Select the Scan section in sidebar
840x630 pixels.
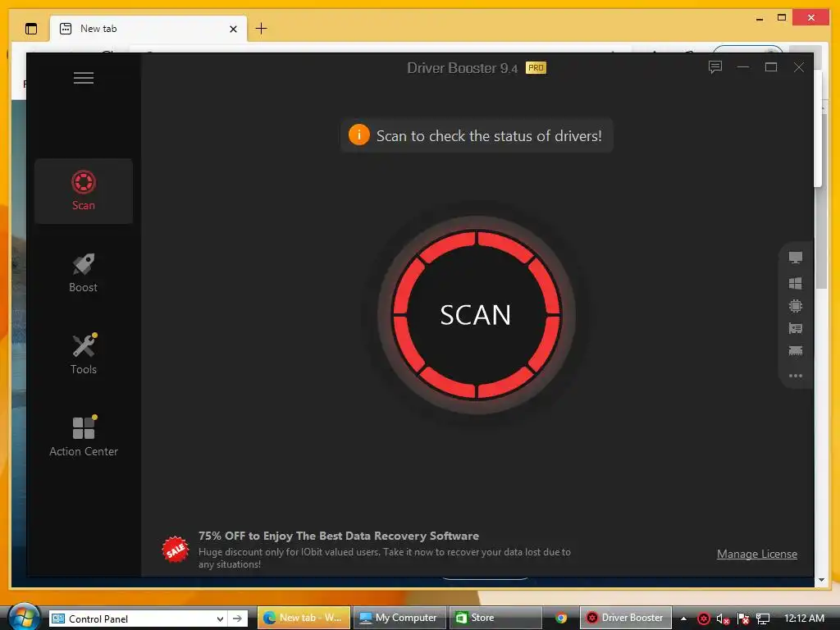click(x=84, y=190)
